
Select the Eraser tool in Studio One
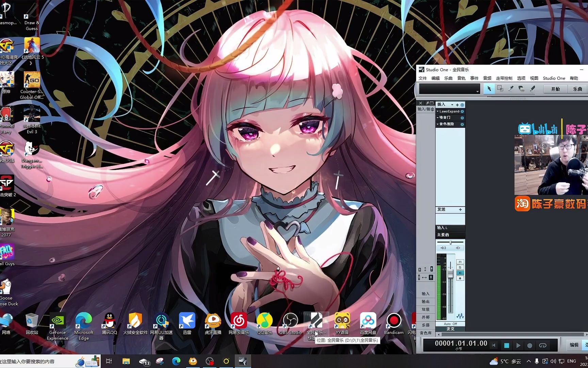click(521, 89)
